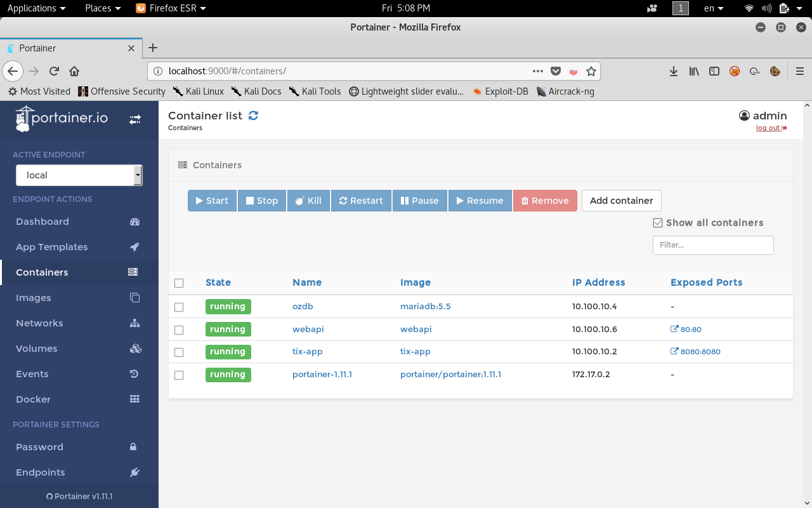Viewport: 812px width, 508px height.
Task: Select the ozdb container checkbox
Action: [179, 307]
